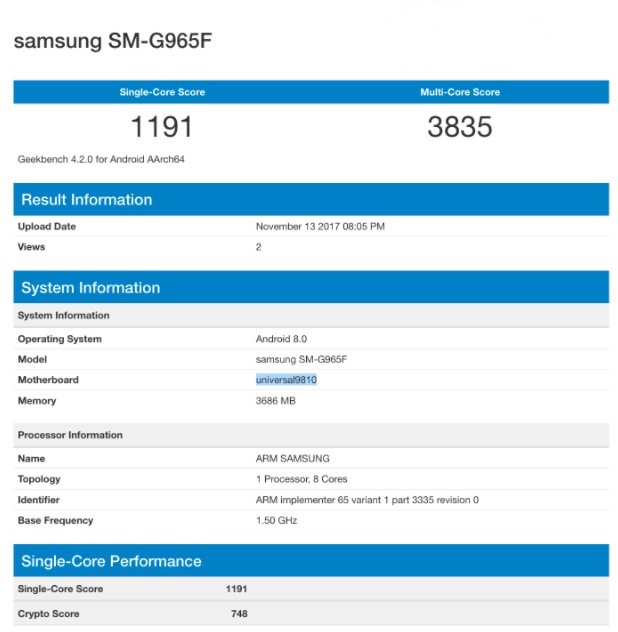
Task: Select the 1 Processor, 8 Cores value
Action: click(x=302, y=479)
